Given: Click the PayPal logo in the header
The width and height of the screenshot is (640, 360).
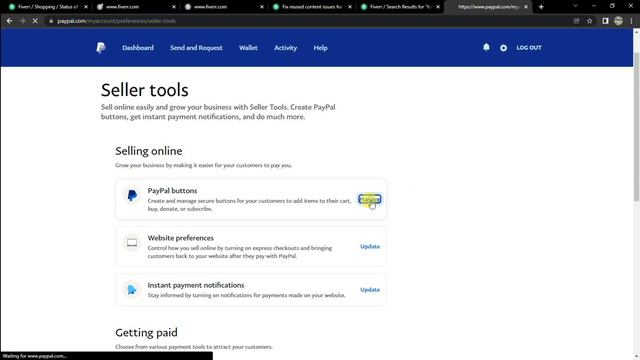Looking at the screenshot, I should (101, 48).
